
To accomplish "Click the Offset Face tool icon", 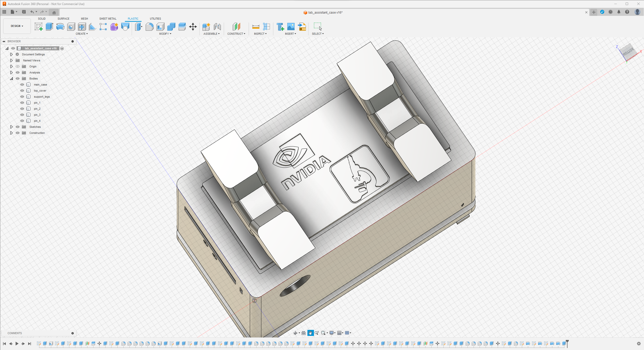I will [181, 27].
